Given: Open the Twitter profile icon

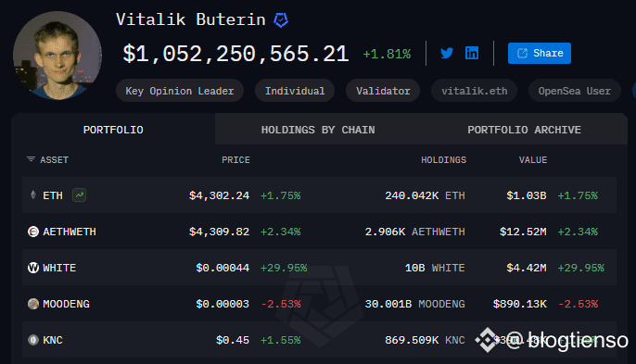Looking at the screenshot, I should tap(447, 53).
